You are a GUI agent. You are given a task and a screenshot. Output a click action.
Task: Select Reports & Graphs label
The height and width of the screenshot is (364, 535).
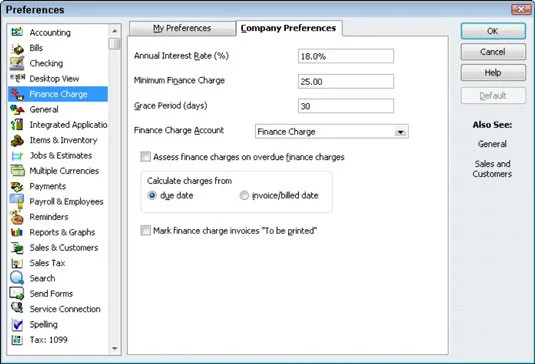pyautogui.click(x=62, y=232)
